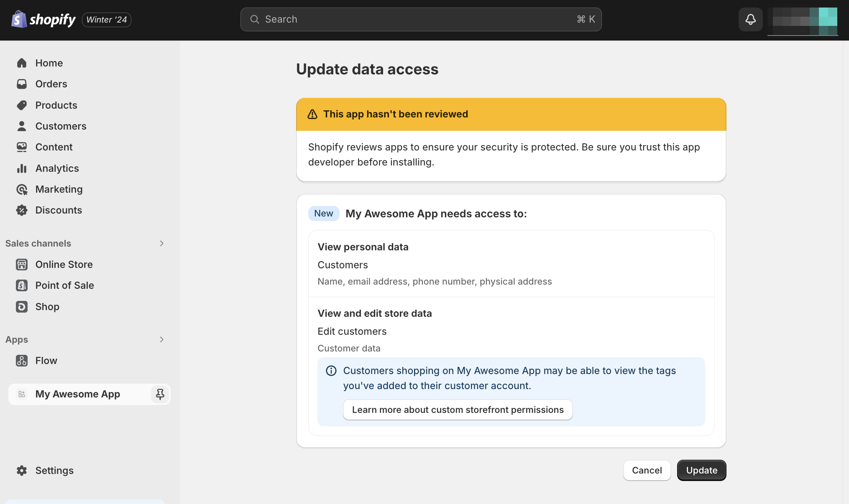
Task: Click the Discounts badge icon
Action: pos(22,210)
